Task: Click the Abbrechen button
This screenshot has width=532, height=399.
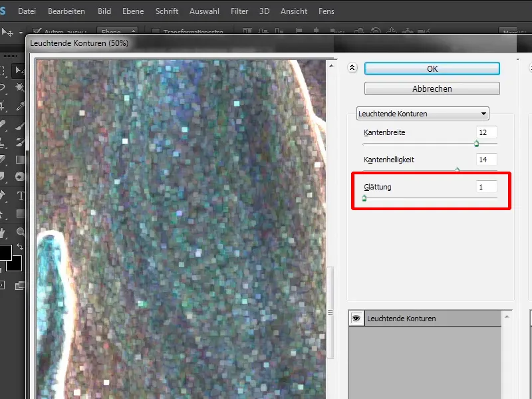Action: [x=432, y=88]
